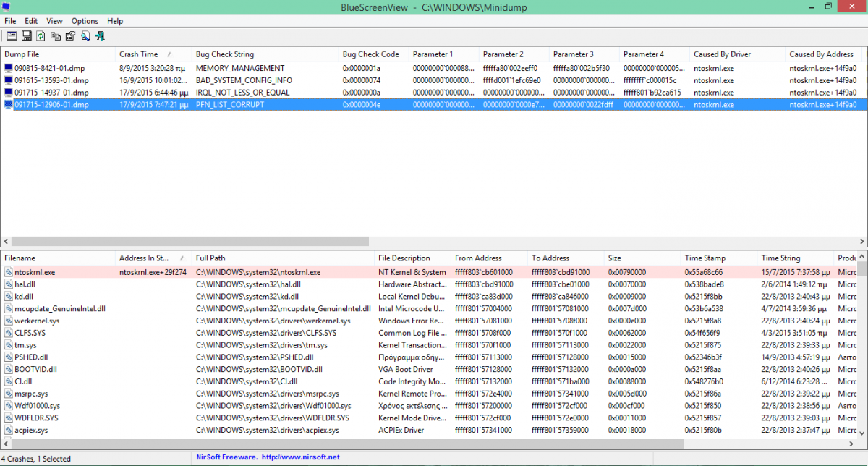868x466 pixels.
Task: Sort lower pane by Filename column
Action: point(20,258)
